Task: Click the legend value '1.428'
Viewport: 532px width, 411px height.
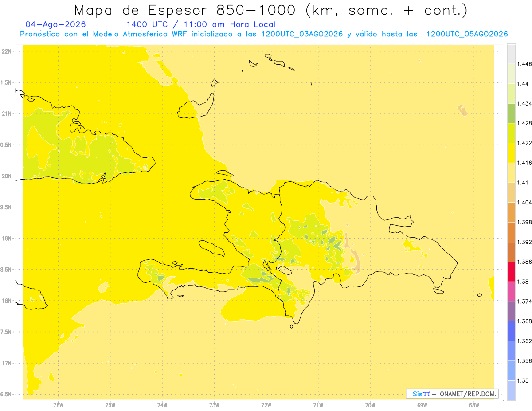Action: (x=525, y=123)
